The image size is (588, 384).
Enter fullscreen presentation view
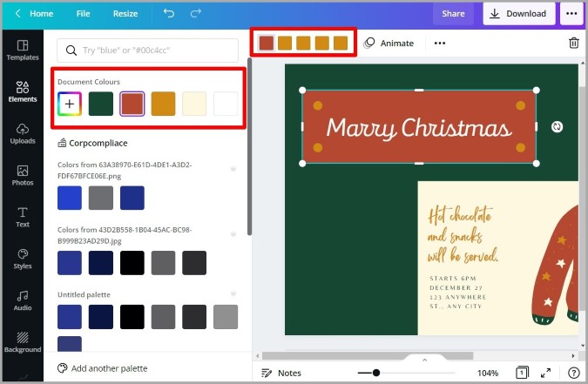click(546, 373)
